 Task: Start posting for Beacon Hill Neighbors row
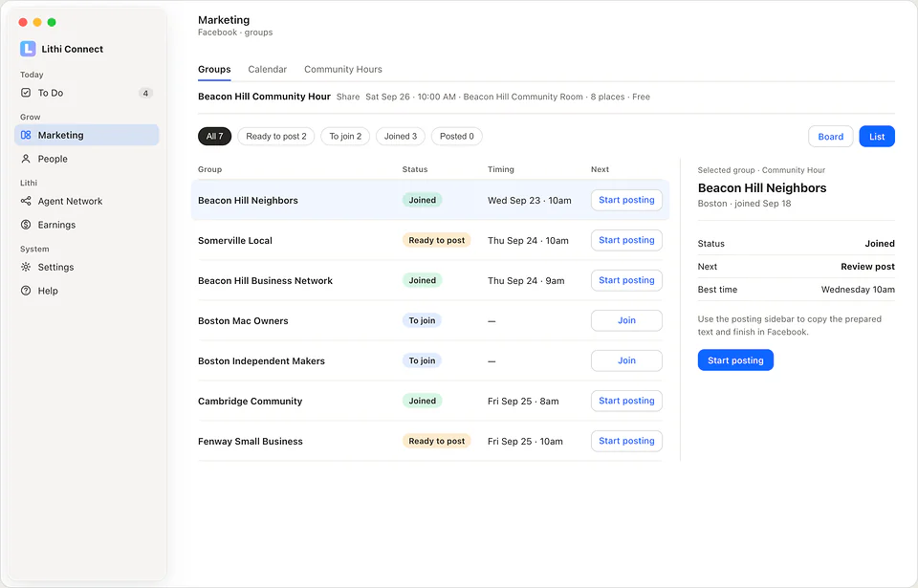click(626, 200)
